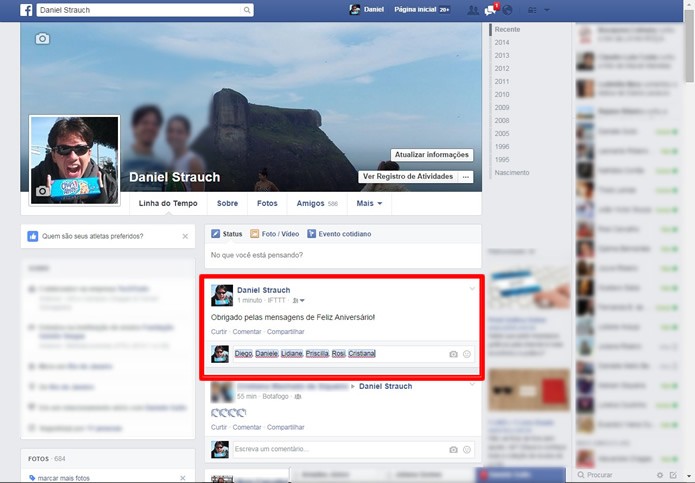Jump to 2014 in timeline navigator
The image size is (695, 483).
tap(502, 43)
